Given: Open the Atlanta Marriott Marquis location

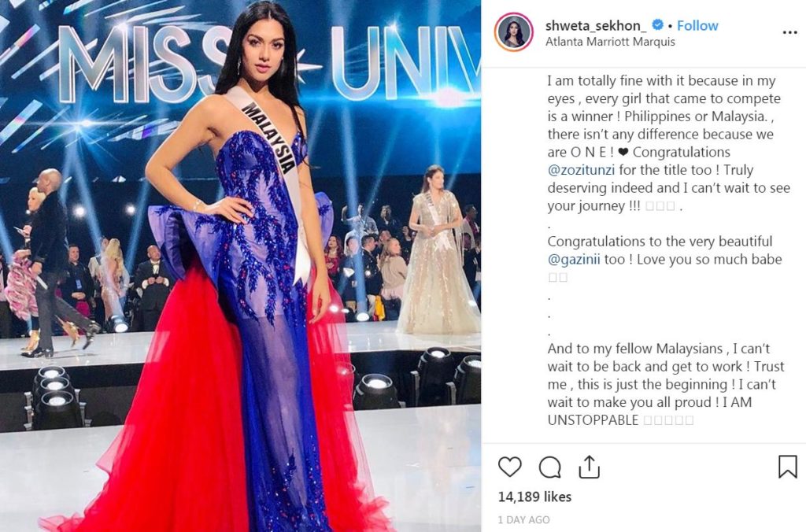Looking at the screenshot, I should 610,42.
